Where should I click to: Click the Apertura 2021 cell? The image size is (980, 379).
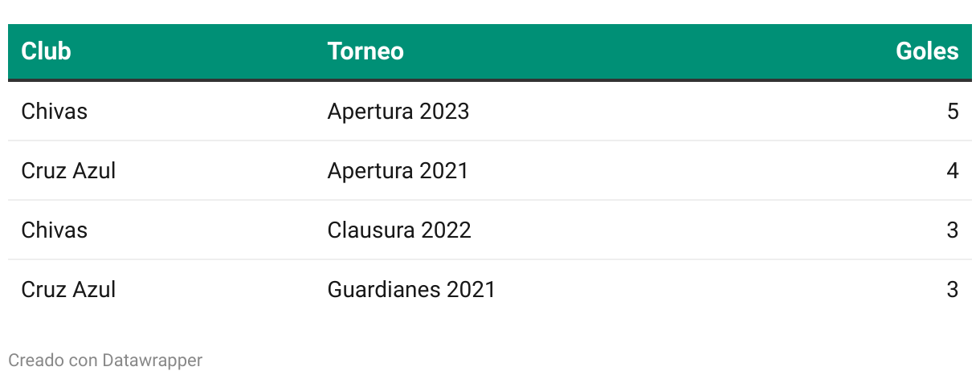pyautogui.click(x=398, y=170)
